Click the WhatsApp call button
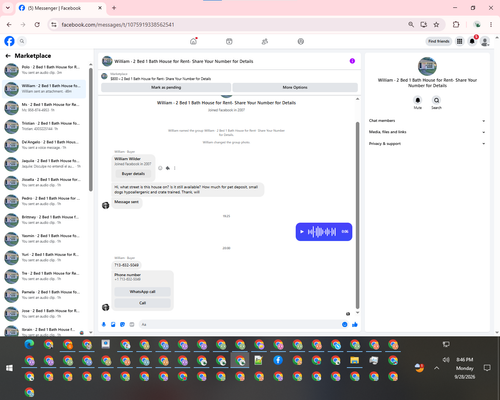 tap(142, 292)
